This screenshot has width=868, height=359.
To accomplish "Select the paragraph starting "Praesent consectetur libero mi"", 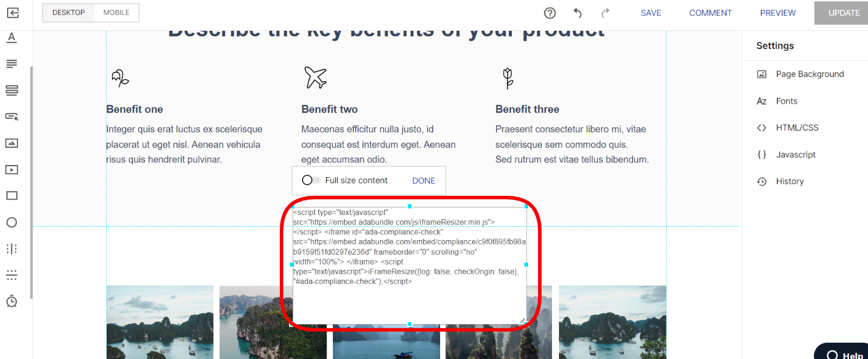I will 572,144.
